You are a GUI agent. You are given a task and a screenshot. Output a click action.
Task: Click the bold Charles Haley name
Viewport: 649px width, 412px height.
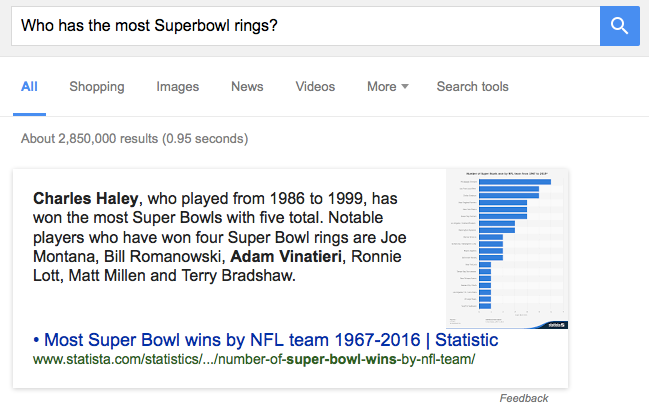click(86, 199)
